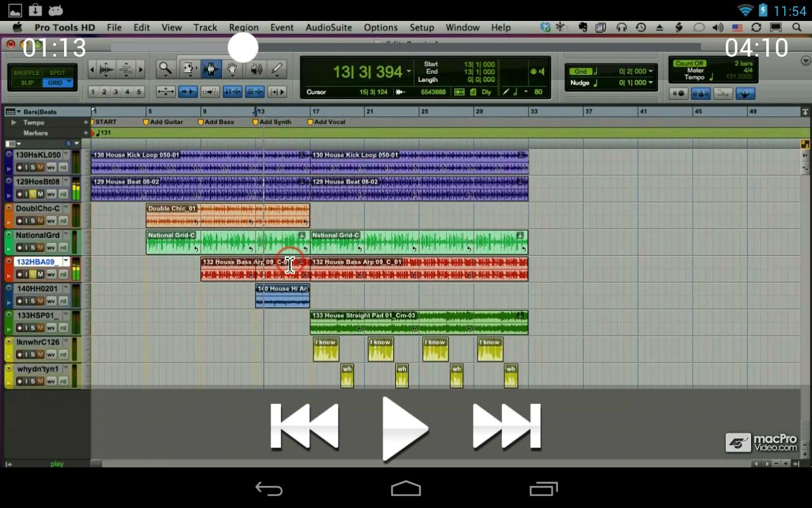This screenshot has height=508, width=812.
Task: Record-enable the DoublChc-C track
Action: 19,221
